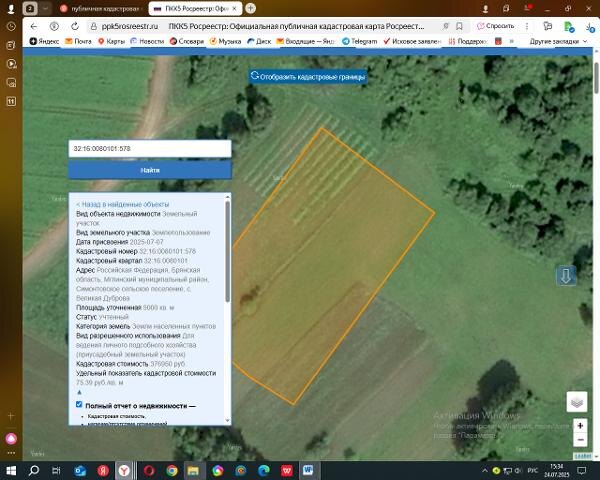Open the Alice assistant icon in sidebar
Screen dimensions: 600x480
(x=11, y=438)
